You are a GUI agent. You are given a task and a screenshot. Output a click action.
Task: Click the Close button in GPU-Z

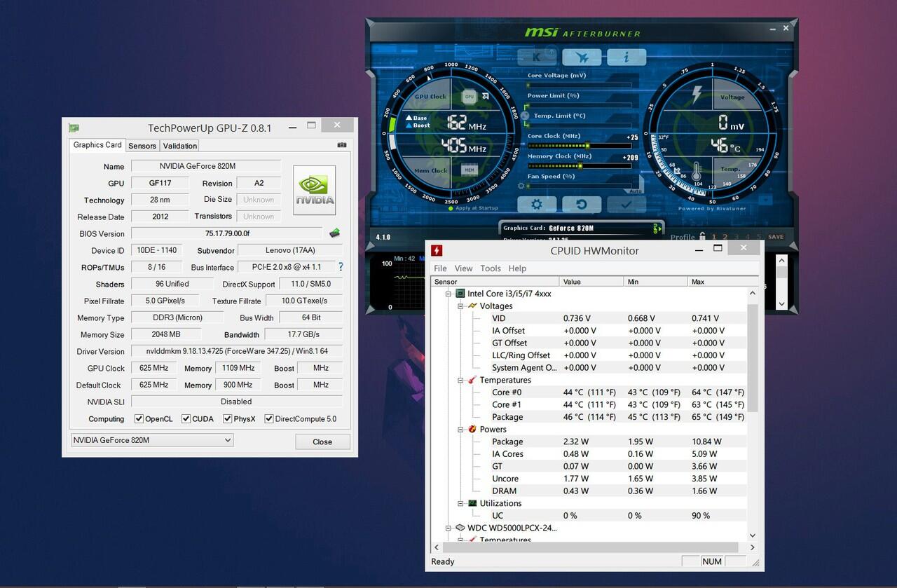click(322, 442)
